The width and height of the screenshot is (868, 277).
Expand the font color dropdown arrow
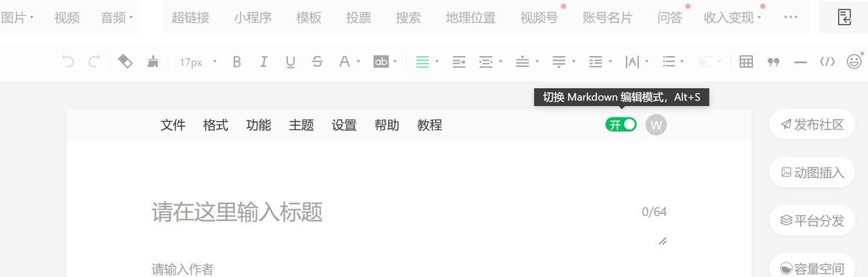(358, 62)
